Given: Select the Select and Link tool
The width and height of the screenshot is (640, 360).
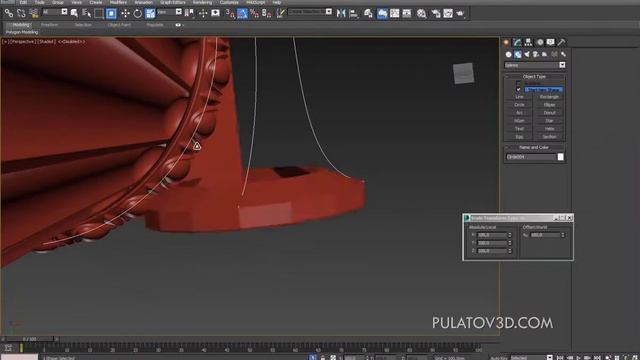Looking at the screenshot, I should pos(9,13).
